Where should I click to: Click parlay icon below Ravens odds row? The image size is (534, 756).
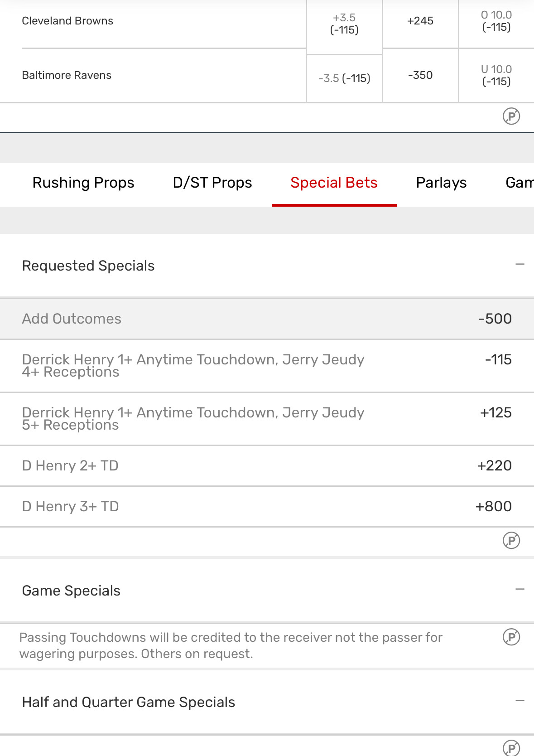click(x=511, y=116)
